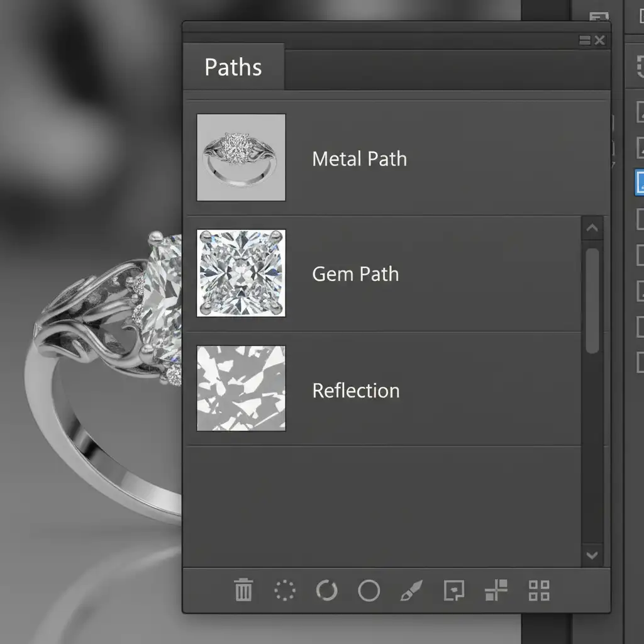Select the pen nib icon in footer
Screen dimensions: 644x644
411,591
